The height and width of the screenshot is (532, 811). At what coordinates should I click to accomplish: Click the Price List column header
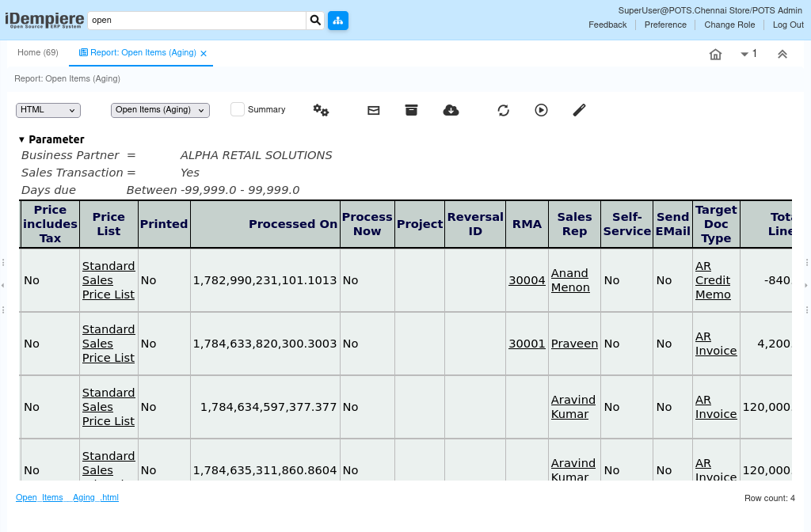pos(109,224)
